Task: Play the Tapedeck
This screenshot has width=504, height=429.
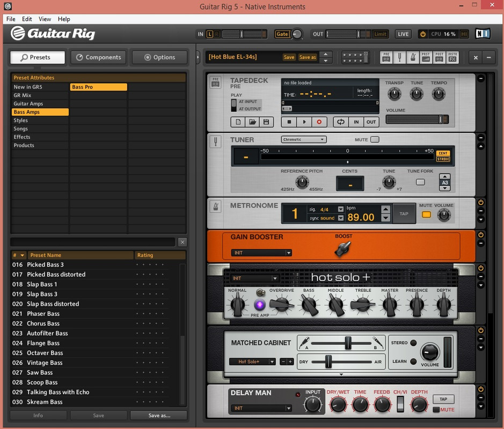Action: [304, 122]
